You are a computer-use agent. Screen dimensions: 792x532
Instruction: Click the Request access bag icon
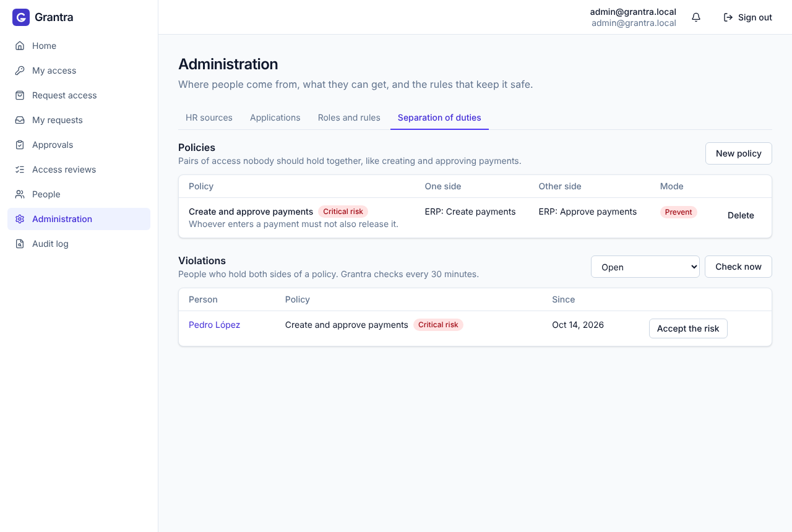(20, 95)
